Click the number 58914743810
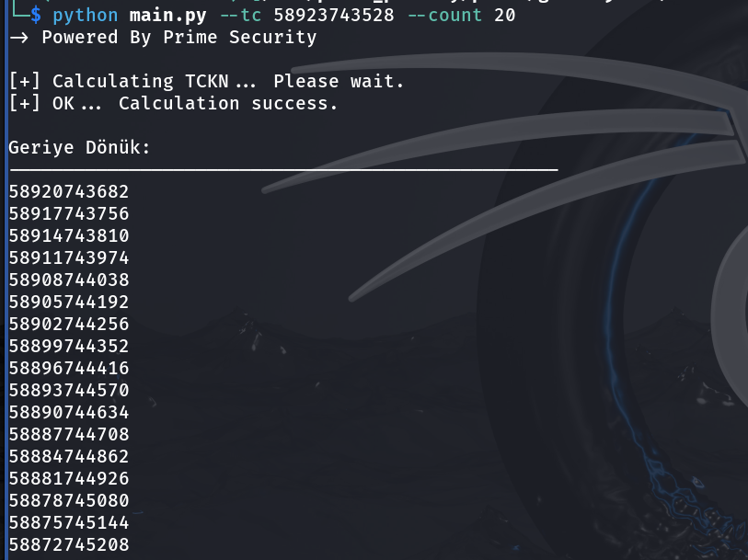 point(69,236)
